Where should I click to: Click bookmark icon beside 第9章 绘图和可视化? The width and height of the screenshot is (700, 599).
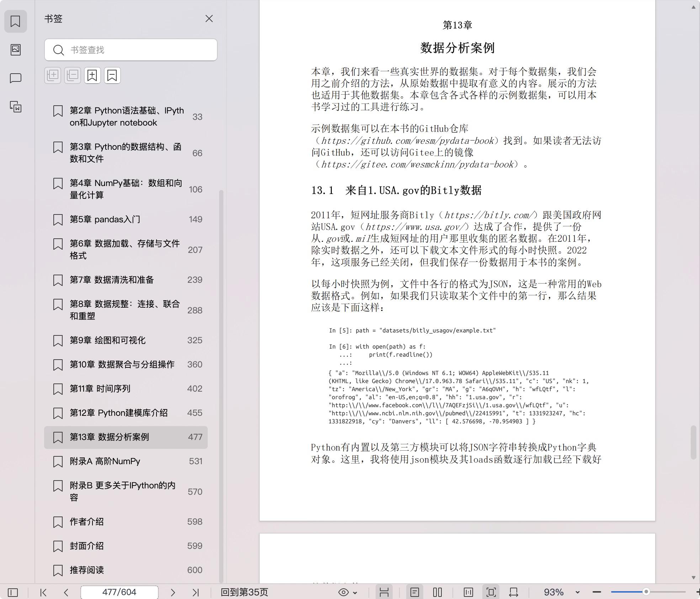(58, 340)
